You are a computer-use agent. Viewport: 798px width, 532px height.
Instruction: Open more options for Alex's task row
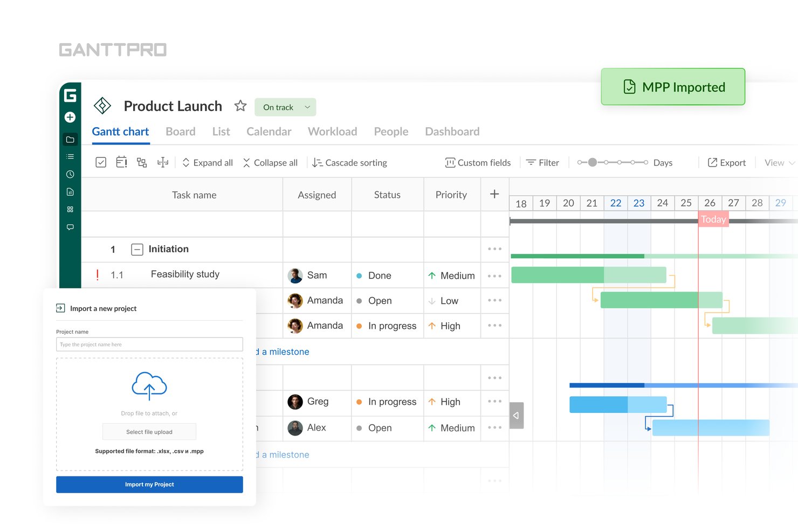pos(494,427)
